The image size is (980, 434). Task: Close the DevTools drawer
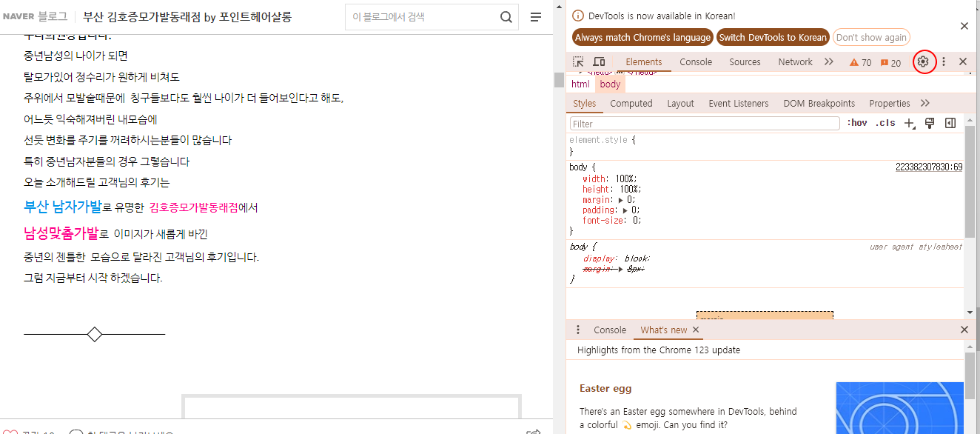pyautogui.click(x=964, y=330)
